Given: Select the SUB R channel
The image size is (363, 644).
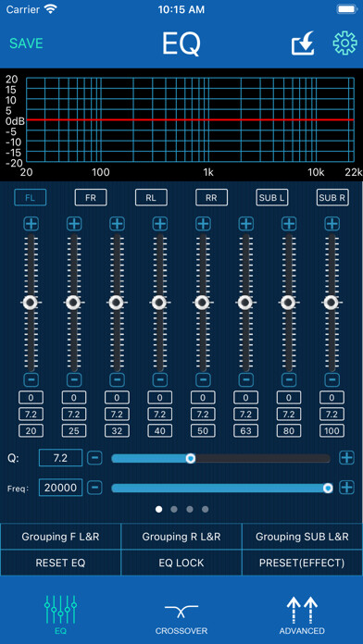Looking at the screenshot, I should [332, 198].
